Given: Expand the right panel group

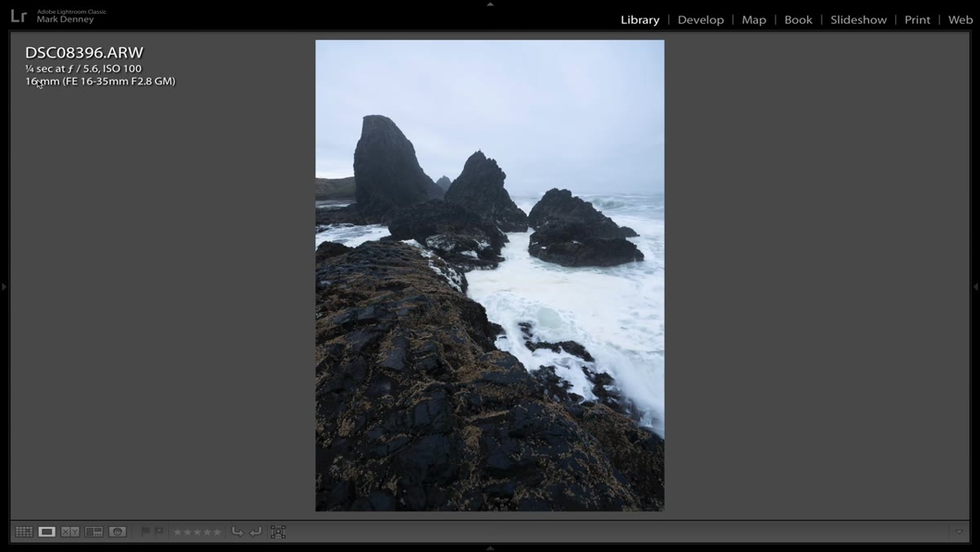Looking at the screenshot, I should [x=976, y=287].
